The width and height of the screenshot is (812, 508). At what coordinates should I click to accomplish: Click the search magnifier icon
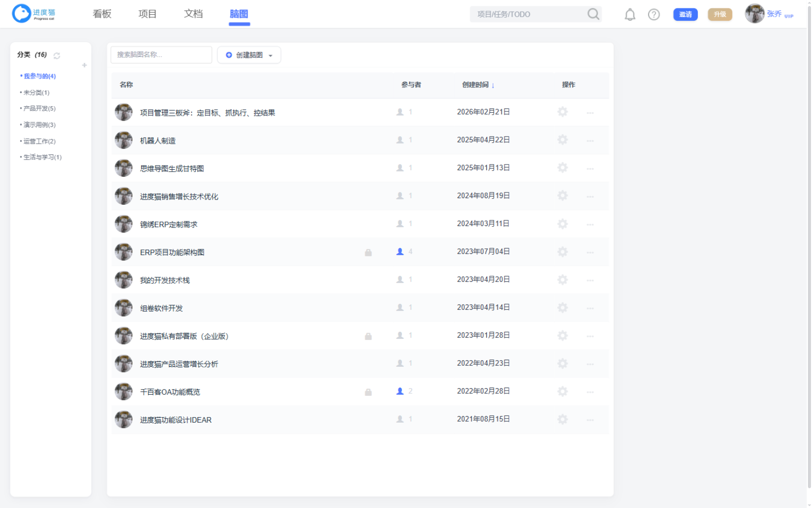(x=593, y=14)
